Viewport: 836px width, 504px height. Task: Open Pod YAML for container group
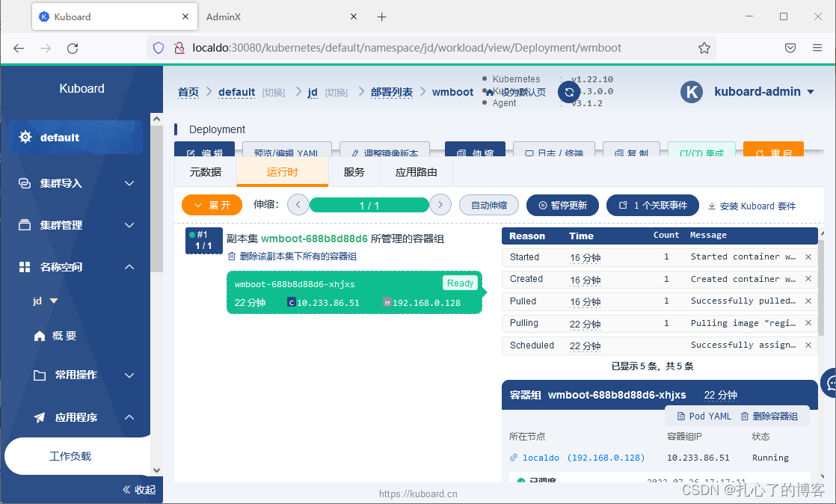pyautogui.click(x=702, y=416)
